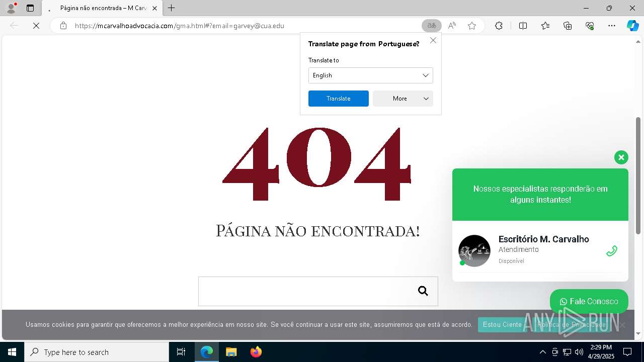The width and height of the screenshot is (644, 362).
Task: Open File Explorer from taskbar
Action: click(231, 352)
